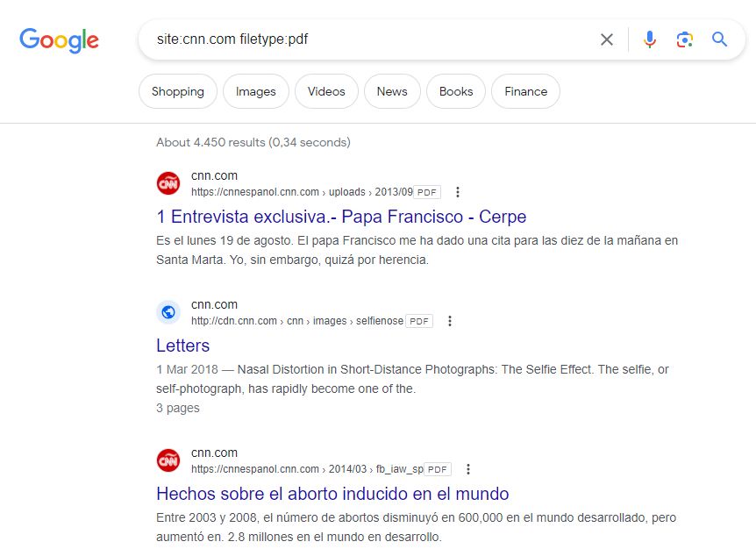Switch to the Finance filter
This screenshot has height=556, width=756.
(525, 91)
